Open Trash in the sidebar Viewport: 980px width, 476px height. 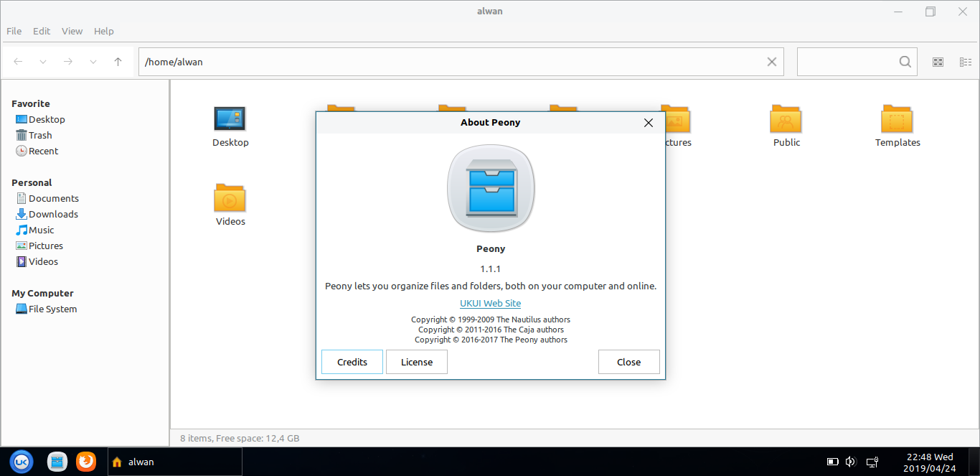pos(34,135)
